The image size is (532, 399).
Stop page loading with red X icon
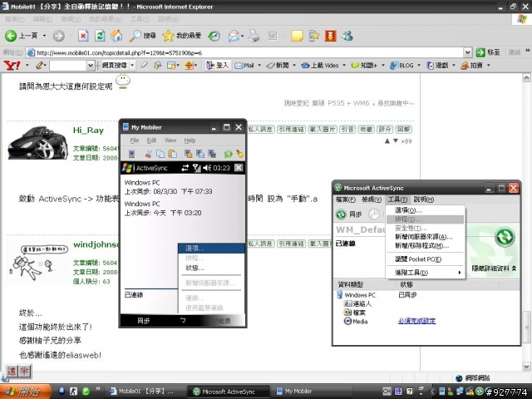pos(83,36)
